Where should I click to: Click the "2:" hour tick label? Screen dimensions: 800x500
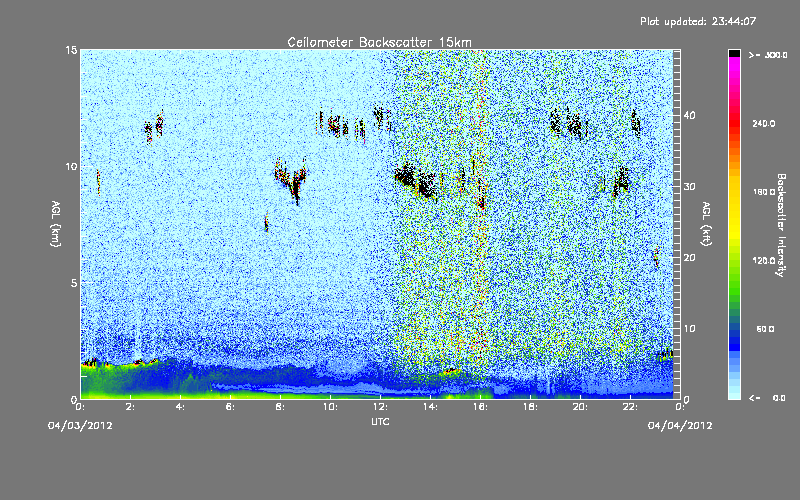(131, 407)
